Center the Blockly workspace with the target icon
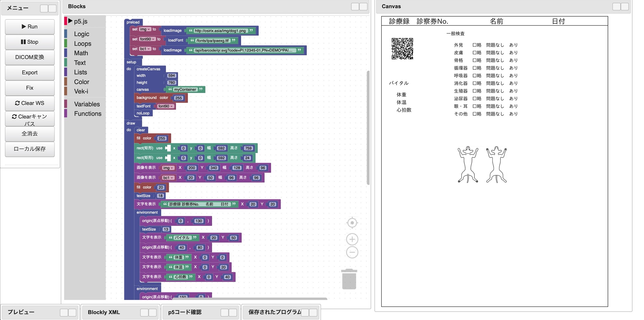644x320 pixels. point(352,223)
